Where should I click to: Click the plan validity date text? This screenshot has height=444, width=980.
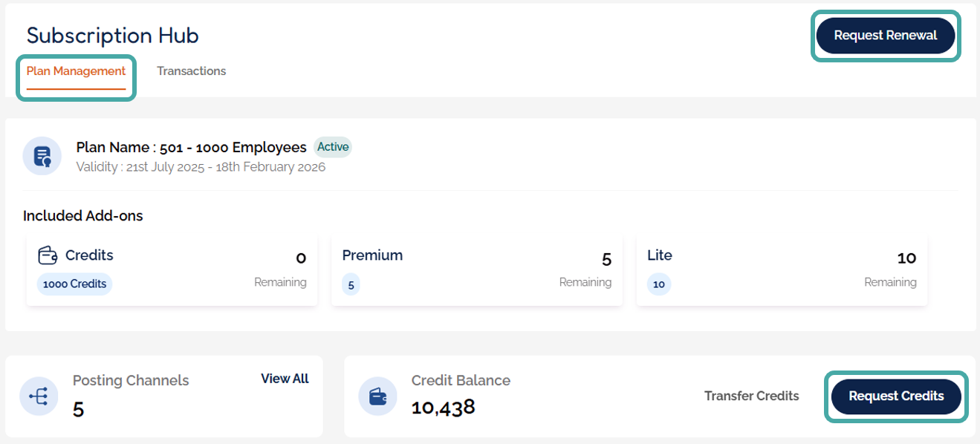[x=201, y=167]
